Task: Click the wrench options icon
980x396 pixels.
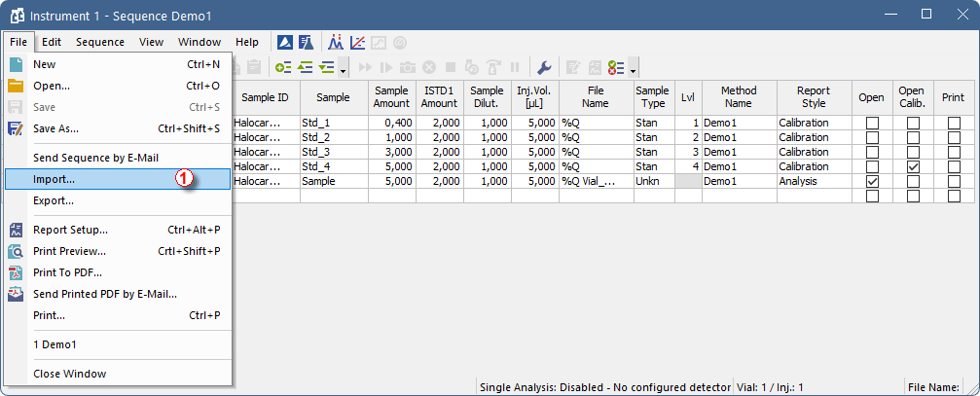Action: (x=545, y=67)
